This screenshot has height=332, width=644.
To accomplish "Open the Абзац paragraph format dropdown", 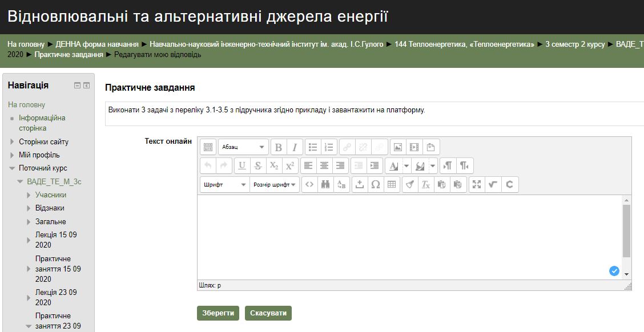I will [x=243, y=147].
